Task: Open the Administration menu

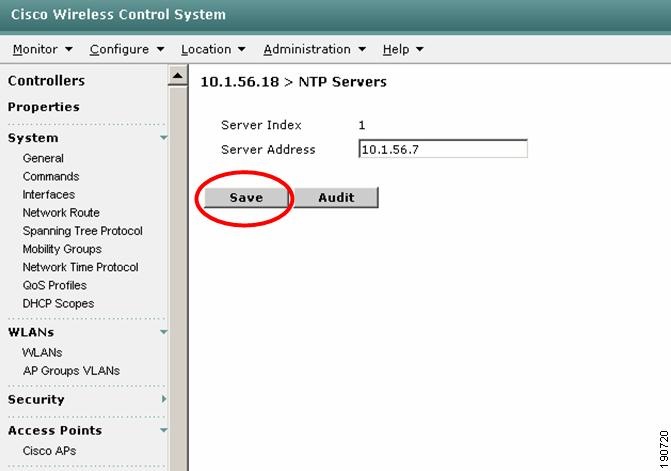Action: tap(314, 50)
